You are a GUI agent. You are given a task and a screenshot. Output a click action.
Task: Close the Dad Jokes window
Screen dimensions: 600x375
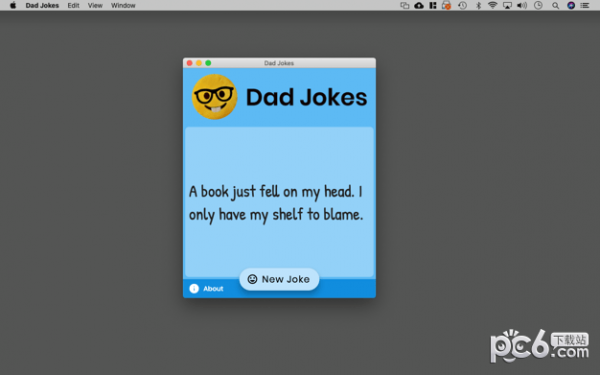pyautogui.click(x=189, y=63)
